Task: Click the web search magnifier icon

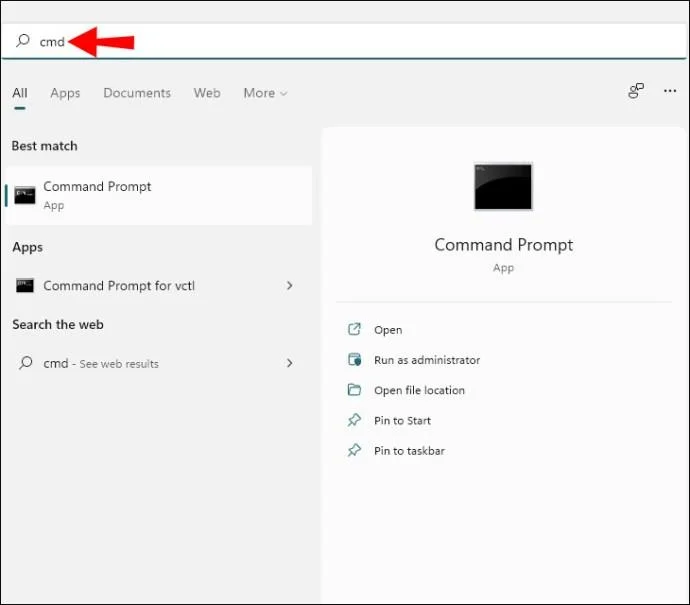Action: 26,363
